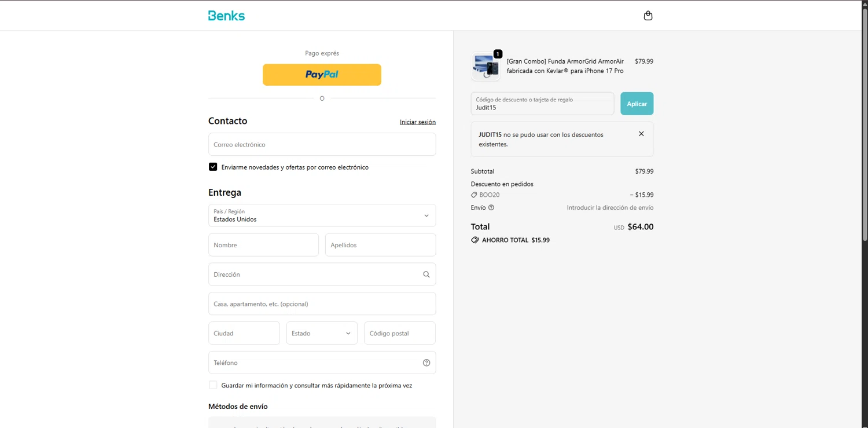Viewport: 868px width, 428px height.
Task: Click the AHORRO TOTAL $15.99 text
Action: click(516, 240)
